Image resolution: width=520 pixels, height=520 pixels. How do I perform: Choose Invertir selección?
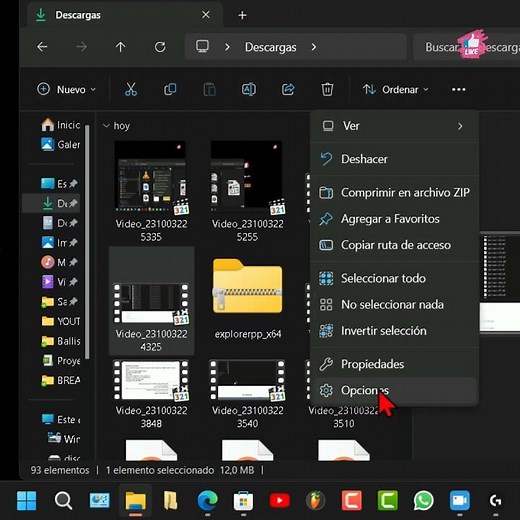(x=395, y=331)
